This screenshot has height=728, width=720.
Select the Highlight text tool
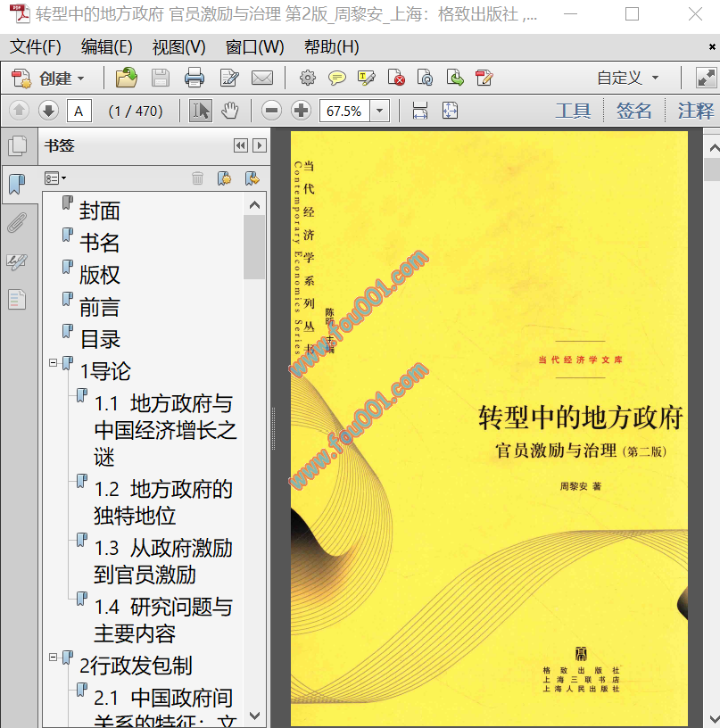pyautogui.click(x=367, y=78)
